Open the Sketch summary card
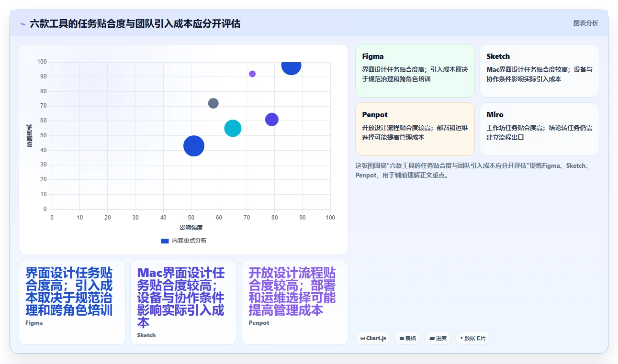618x364 pixels. click(539, 71)
